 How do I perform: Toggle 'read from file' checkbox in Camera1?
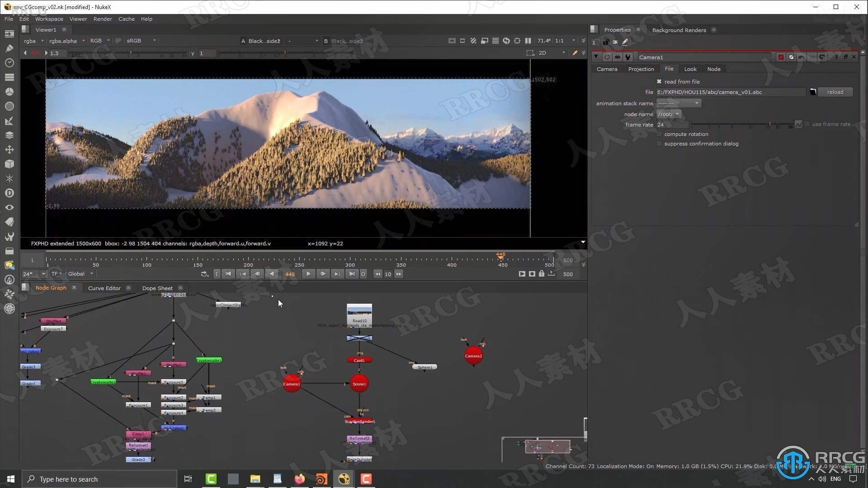click(x=659, y=82)
